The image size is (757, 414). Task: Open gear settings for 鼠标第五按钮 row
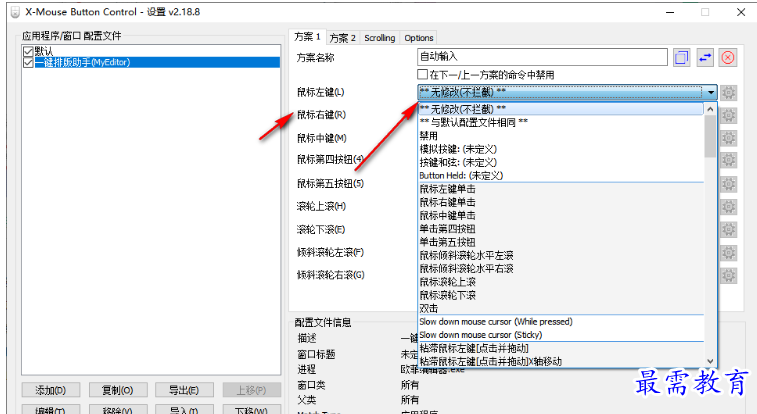tap(729, 184)
